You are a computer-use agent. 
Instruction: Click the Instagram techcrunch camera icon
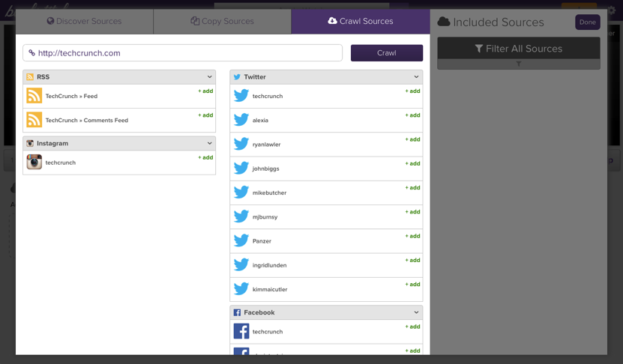click(x=34, y=162)
